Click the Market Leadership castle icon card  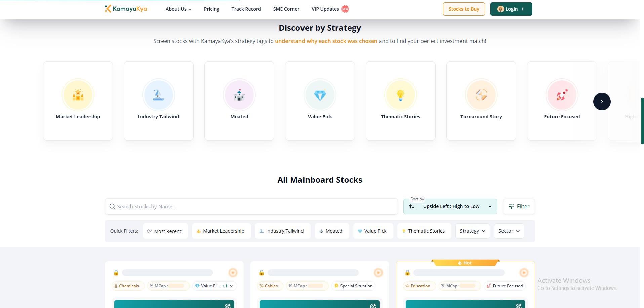(78, 101)
